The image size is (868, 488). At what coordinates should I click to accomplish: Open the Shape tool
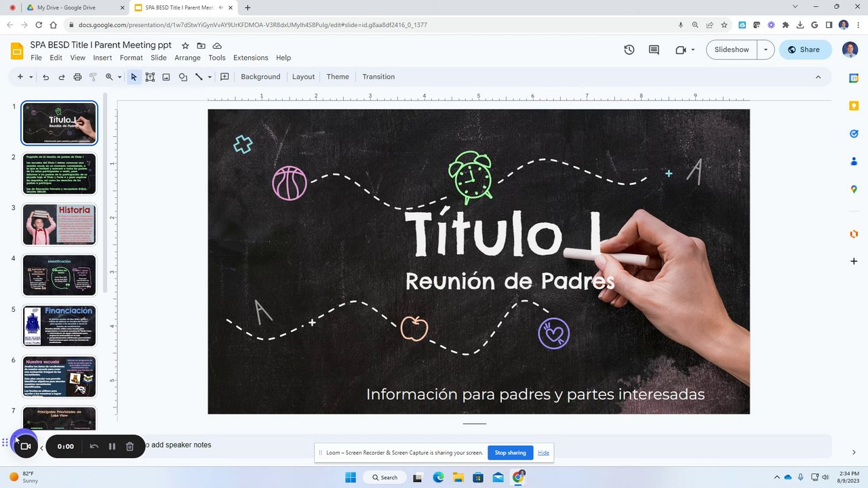pos(182,77)
